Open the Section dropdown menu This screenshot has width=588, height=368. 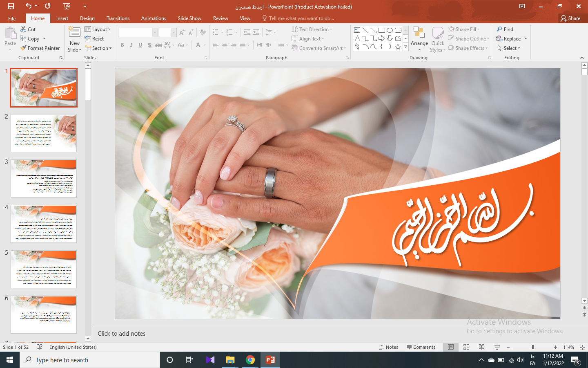tap(98, 48)
